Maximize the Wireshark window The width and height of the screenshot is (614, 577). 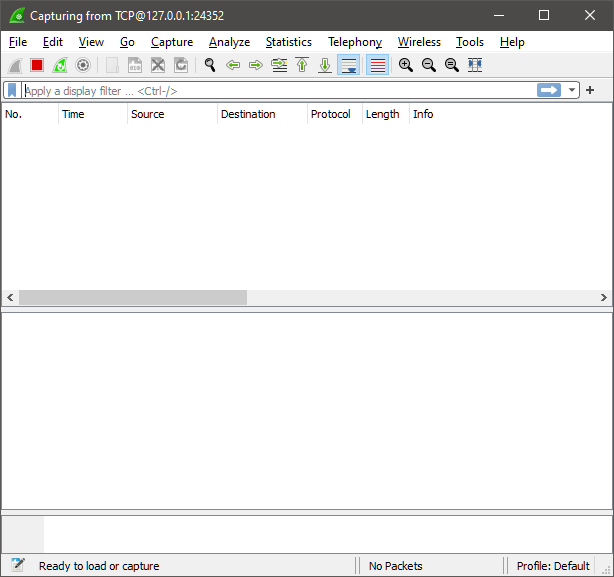tap(544, 15)
